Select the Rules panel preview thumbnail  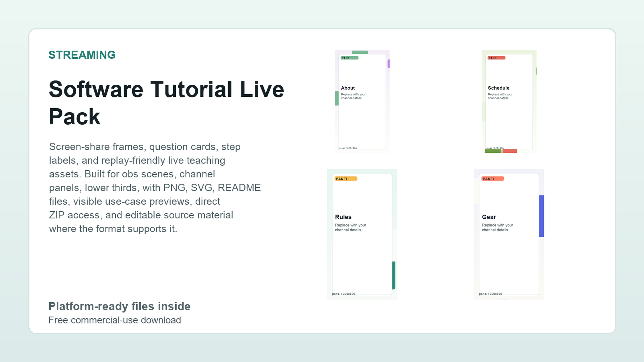point(362,234)
